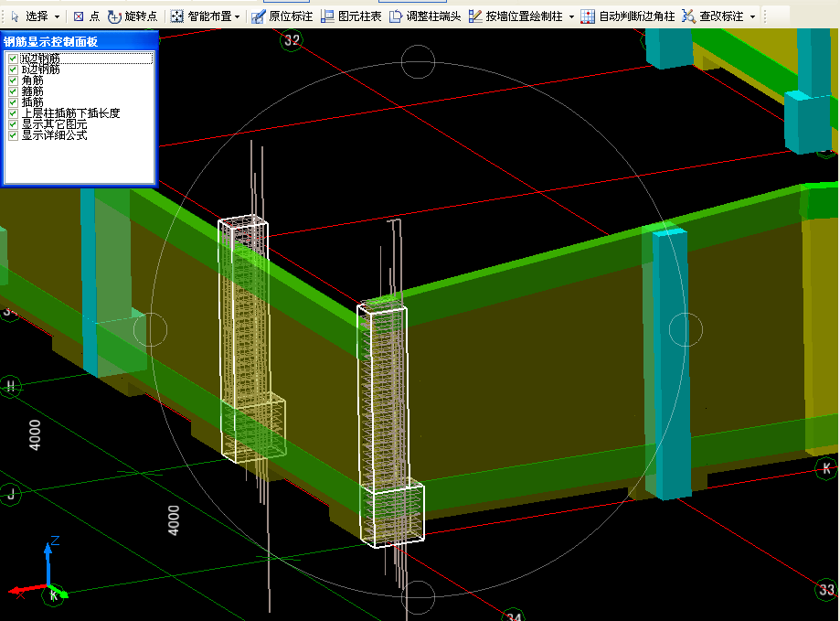Screen dimensions: 840x621
Task: Click the 钢筋显示控制面板 title bar
Action: coord(80,41)
